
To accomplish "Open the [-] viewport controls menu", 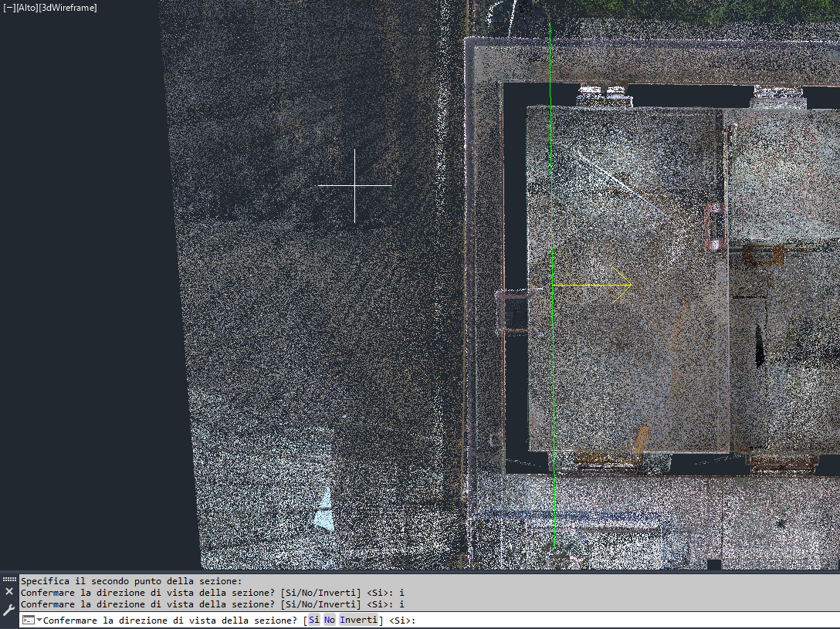I will tap(9, 8).
